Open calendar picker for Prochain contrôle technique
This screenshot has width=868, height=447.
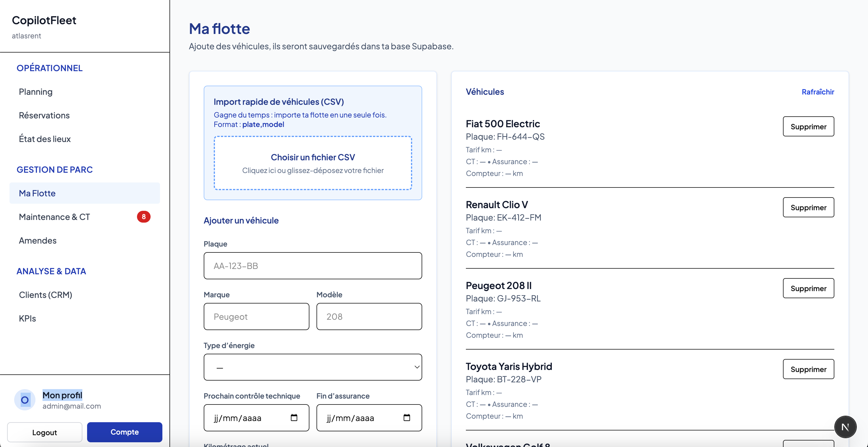pyautogui.click(x=294, y=418)
